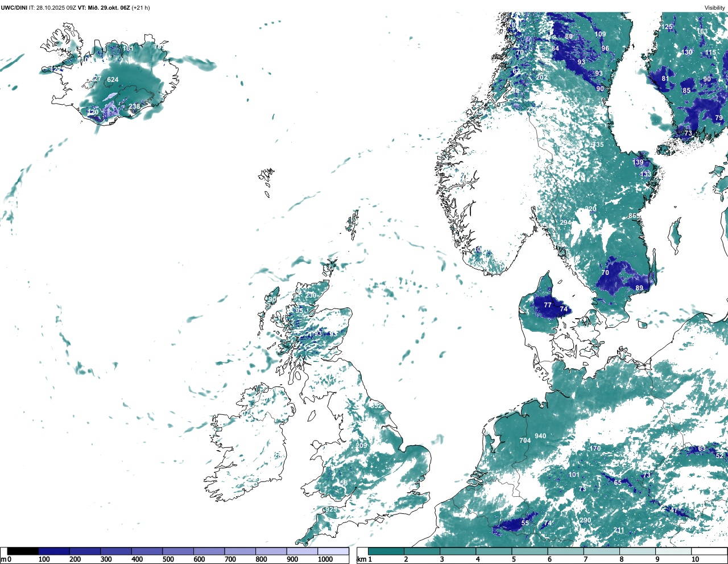The height and width of the screenshot is (564, 728).
Task: Click the 352 value in northeast England
Action: coord(377,406)
